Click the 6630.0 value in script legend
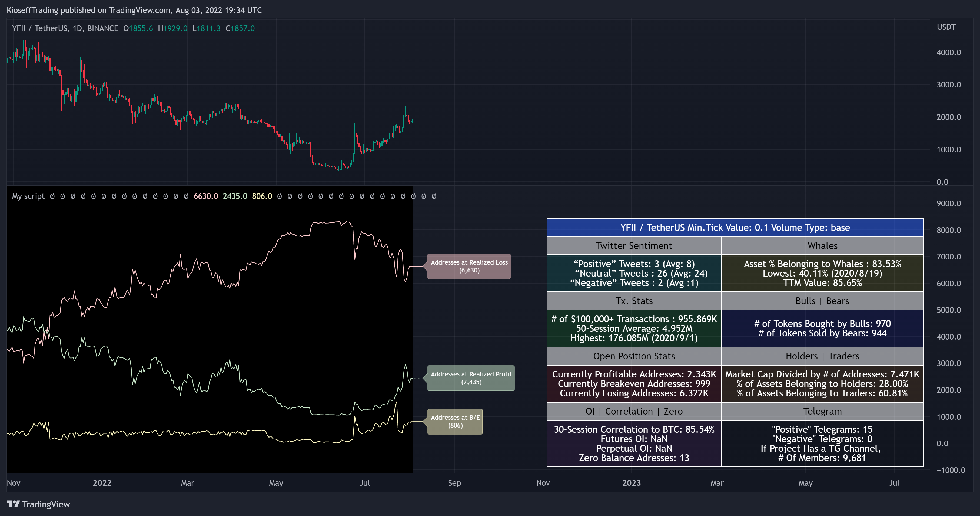Image resolution: width=980 pixels, height=516 pixels. (206, 196)
